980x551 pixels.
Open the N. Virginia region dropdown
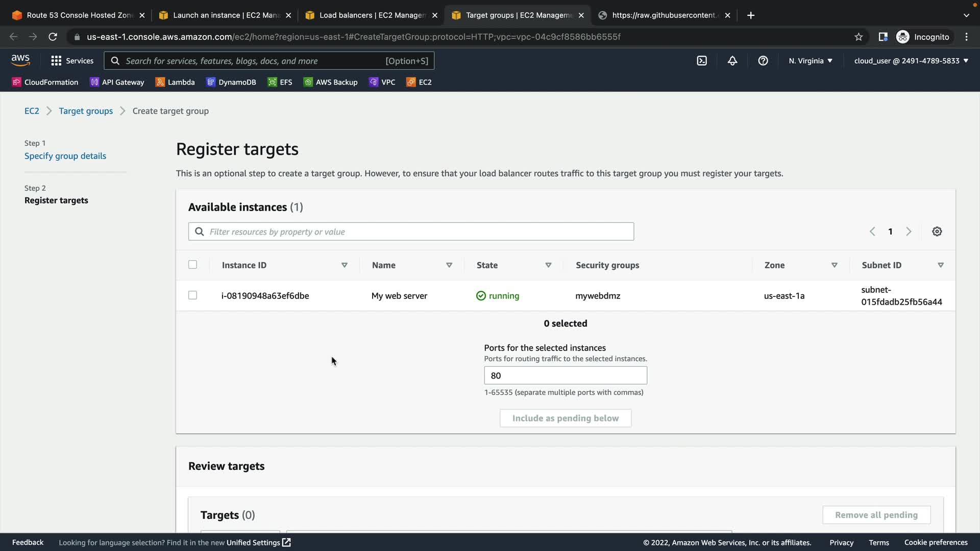click(x=810, y=61)
